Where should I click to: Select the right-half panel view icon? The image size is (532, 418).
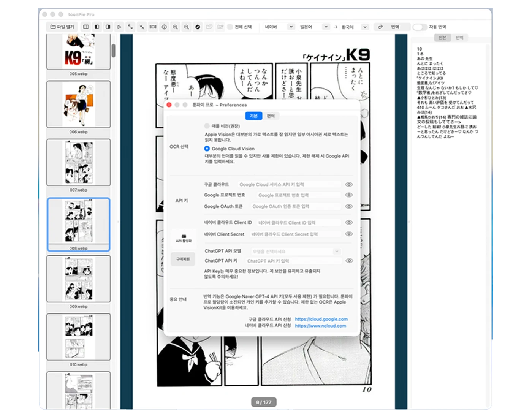108,27
